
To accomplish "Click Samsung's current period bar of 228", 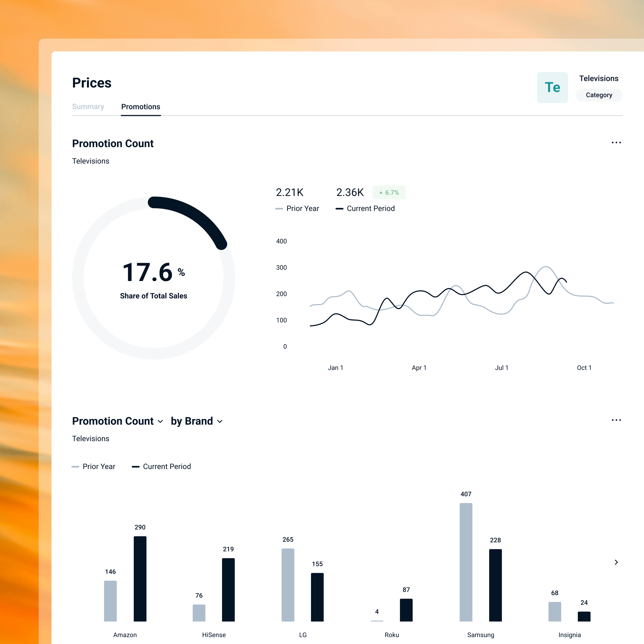I will point(495,585).
